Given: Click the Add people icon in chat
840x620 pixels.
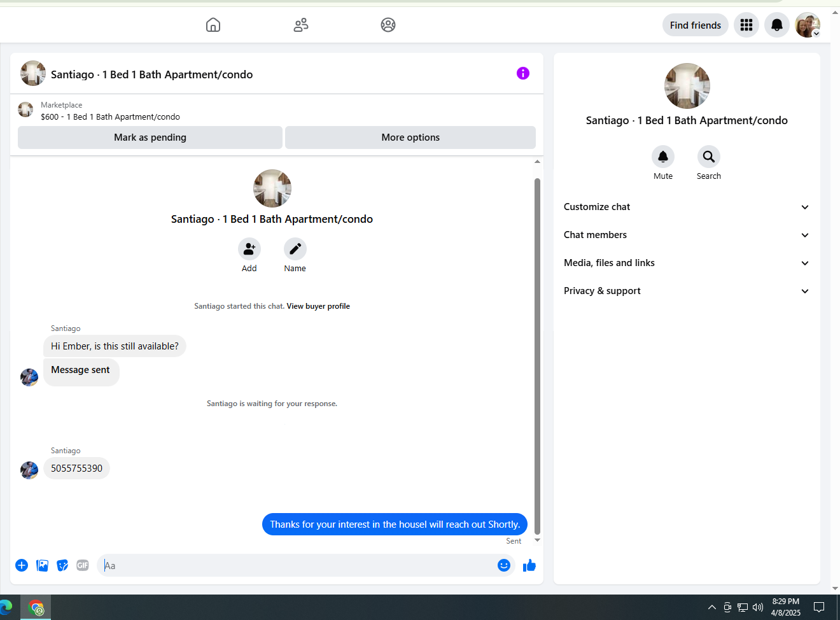Looking at the screenshot, I should click(x=249, y=249).
